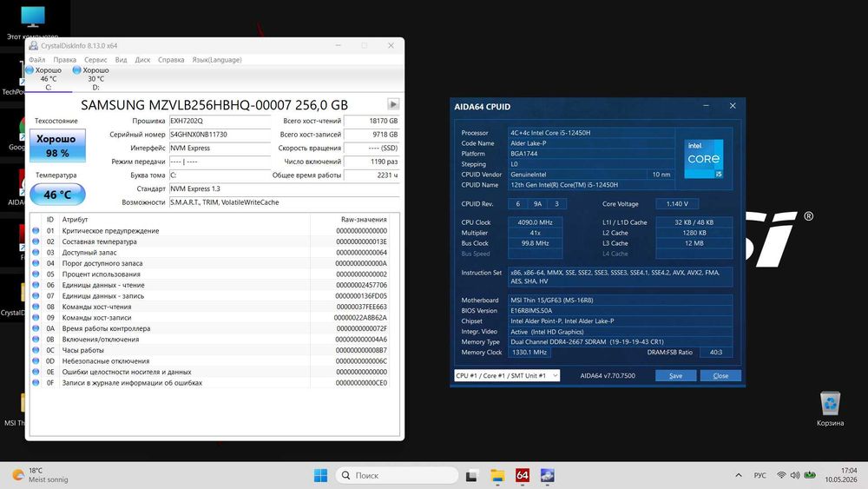
Task: Click the firmware field EXH7202Q
Action: [x=220, y=121]
